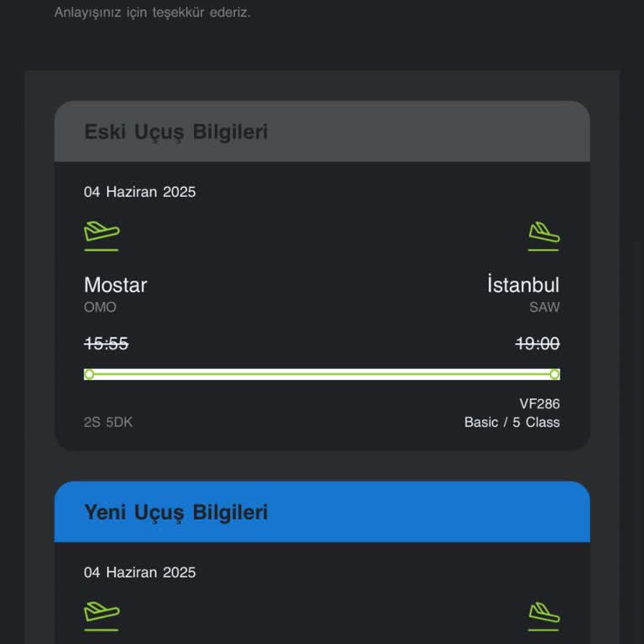
Task: Click the crossed-out 19:00 arrival time
Action: tap(537, 344)
